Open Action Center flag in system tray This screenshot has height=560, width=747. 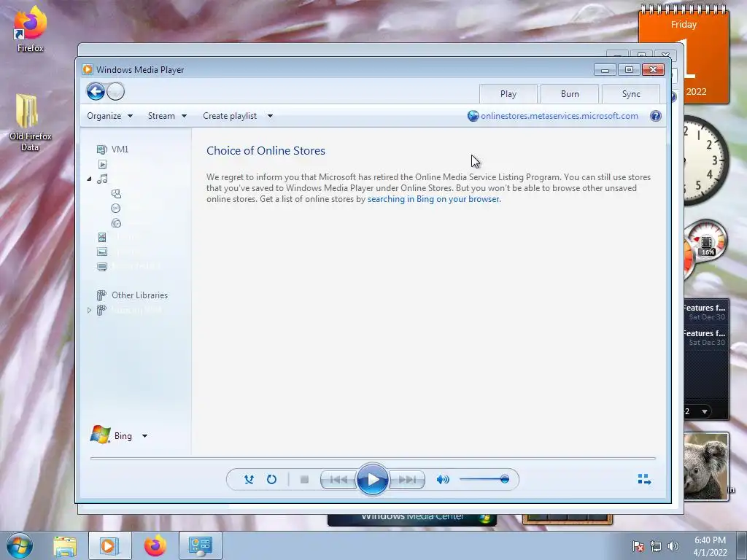[x=638, y=546]
